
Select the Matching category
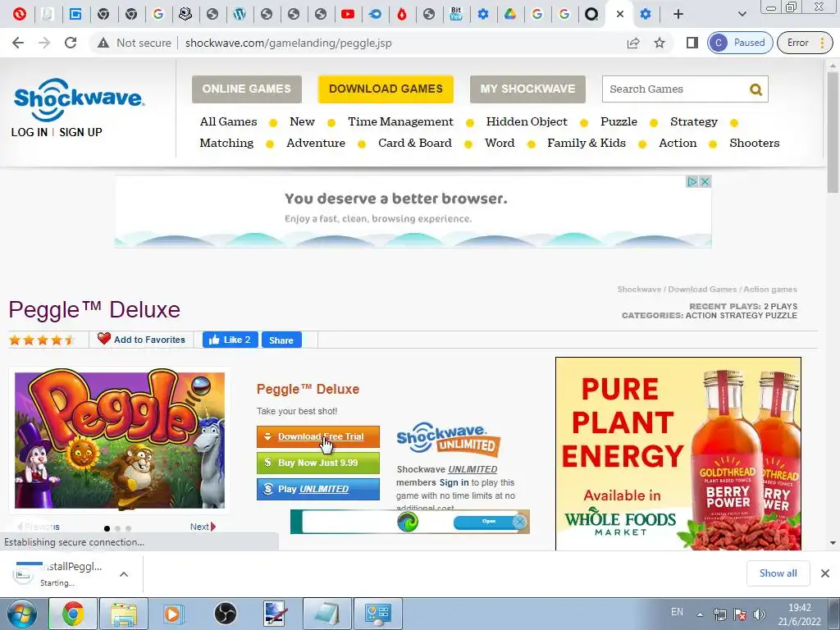click(x=226, y=143)
